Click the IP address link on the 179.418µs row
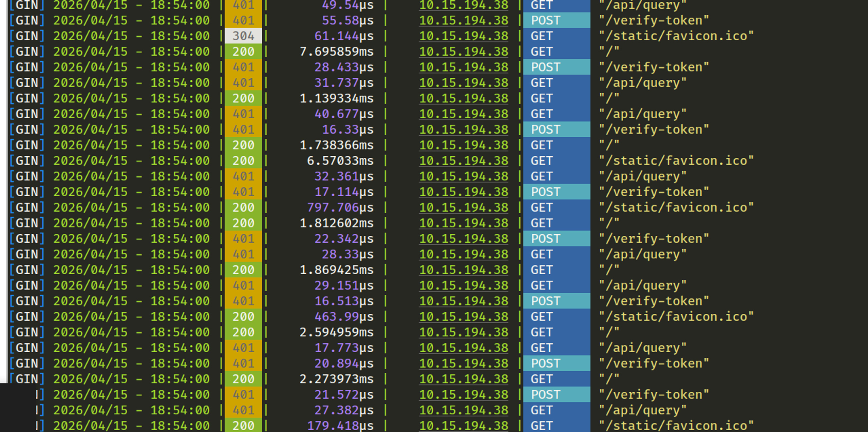This screenshot has width=868, height=432. click(464, 426)
